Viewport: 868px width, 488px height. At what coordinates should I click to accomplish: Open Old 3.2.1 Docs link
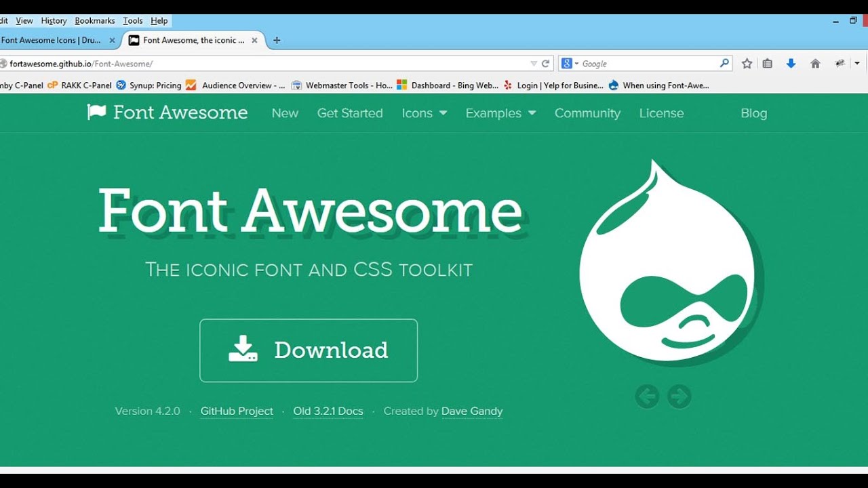(328, 411)
